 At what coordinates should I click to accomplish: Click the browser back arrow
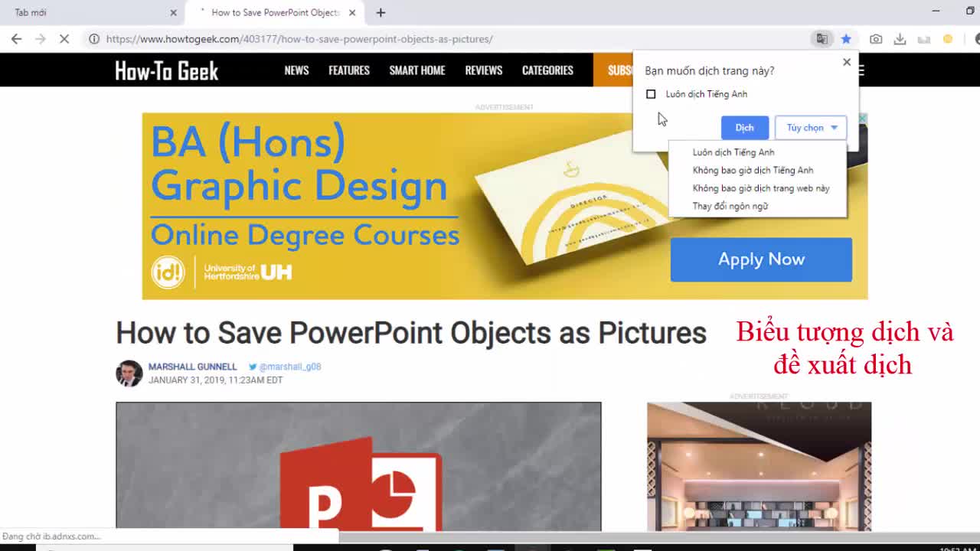coord(17,39)
